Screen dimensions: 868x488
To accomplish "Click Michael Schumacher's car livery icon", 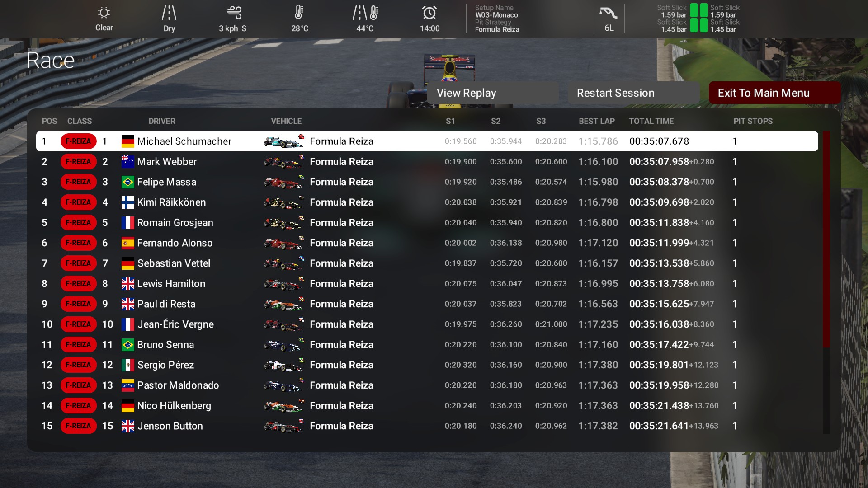I will 284,141.
